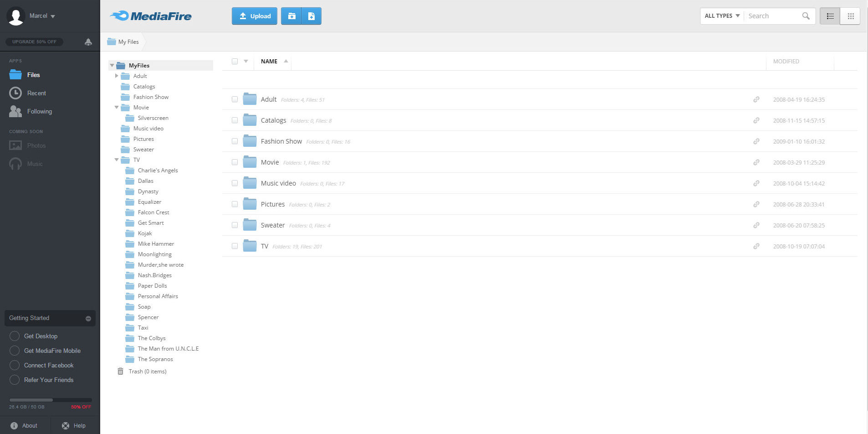Check the Fashion Show folder checkbox

[235, 141]
